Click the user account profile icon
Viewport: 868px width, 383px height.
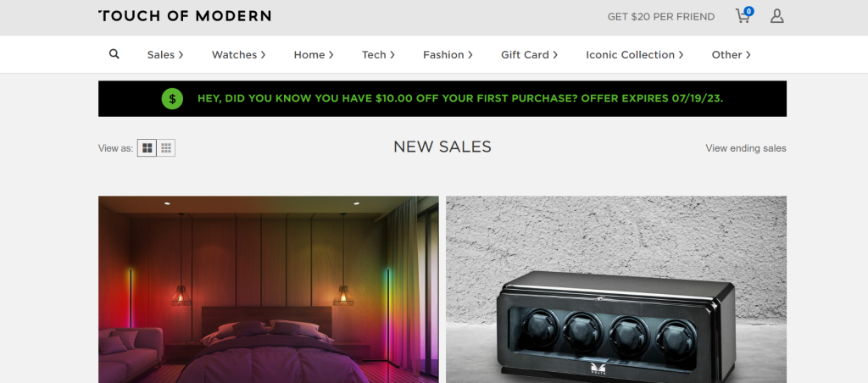[x=777, y=16]
